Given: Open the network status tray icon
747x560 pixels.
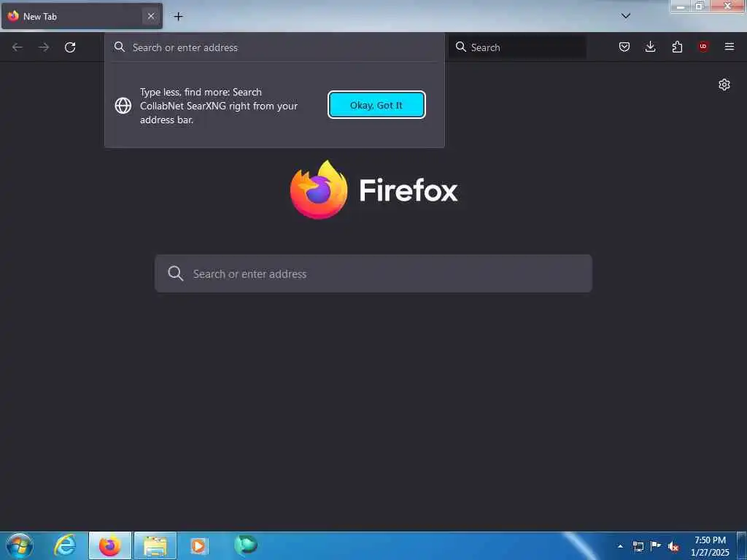Looking at the screenshot, I should (638, 546).
